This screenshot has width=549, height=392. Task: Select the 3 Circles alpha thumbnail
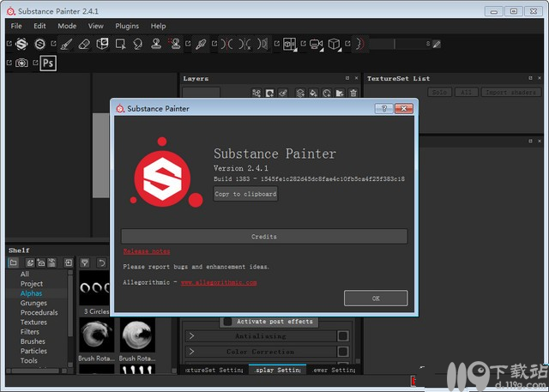click(x=94, y=288)
